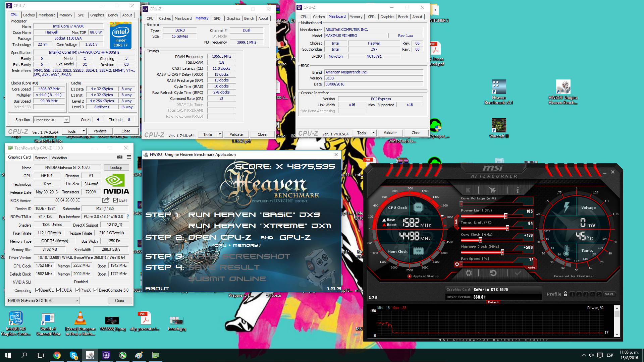Click RUN HEAVEN XTREME DX11 option

tap(260, 226)
